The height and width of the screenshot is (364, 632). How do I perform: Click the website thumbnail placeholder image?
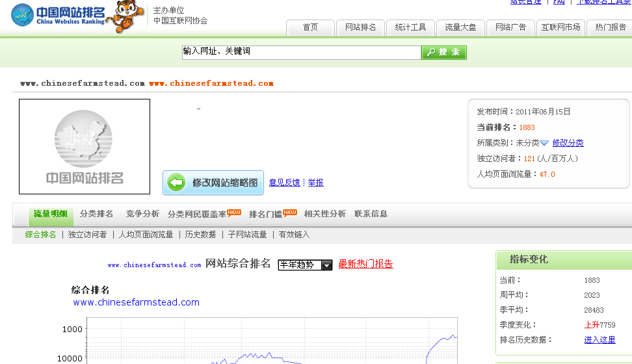tap(85, 146)
